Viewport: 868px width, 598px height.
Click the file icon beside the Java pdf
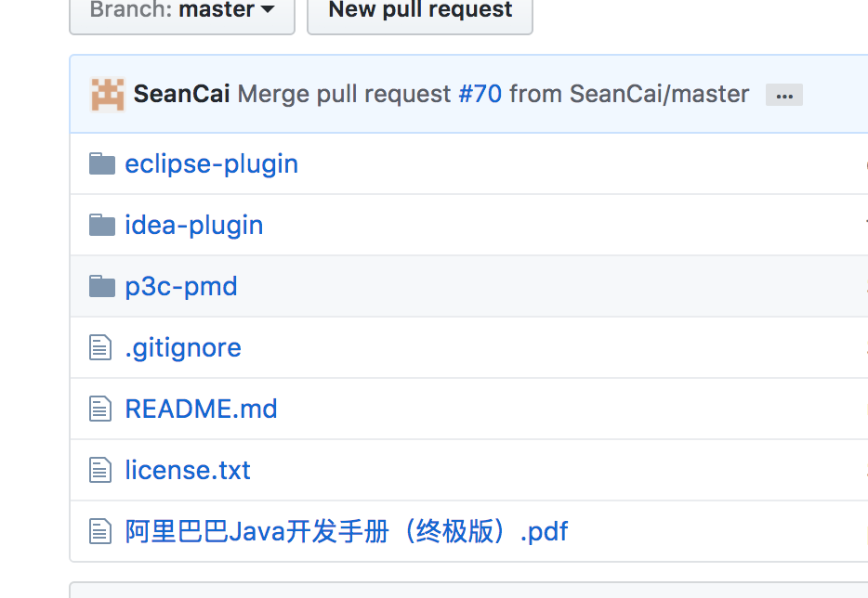(100, 532)
